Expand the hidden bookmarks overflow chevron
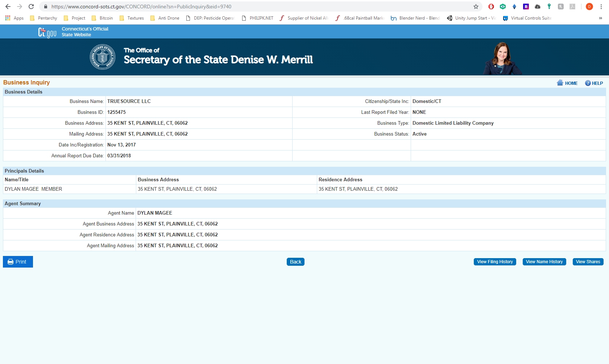 pos(600,18)
